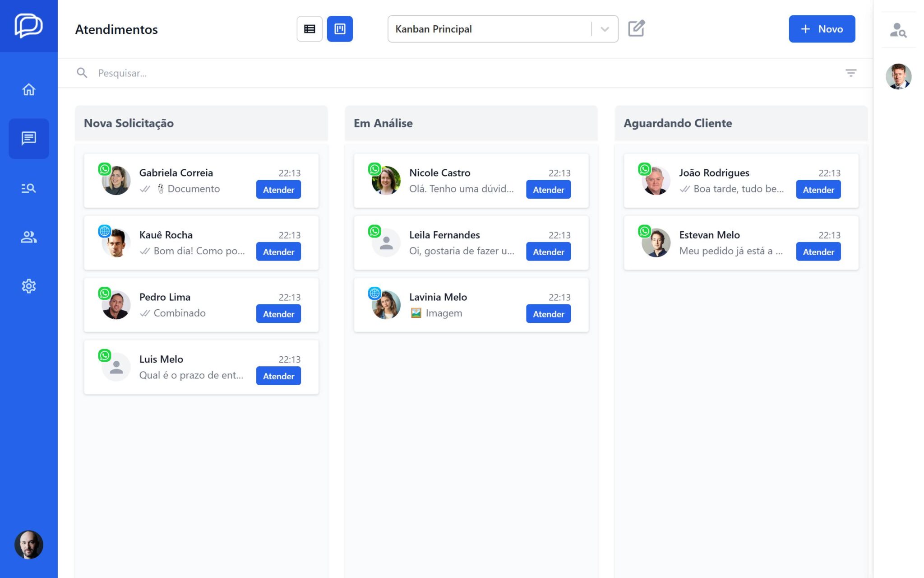Image resolution: width=924 pixels, height=578 pixels.
Task: Click the user search icon top right
Action: click(x=898, y=30)
